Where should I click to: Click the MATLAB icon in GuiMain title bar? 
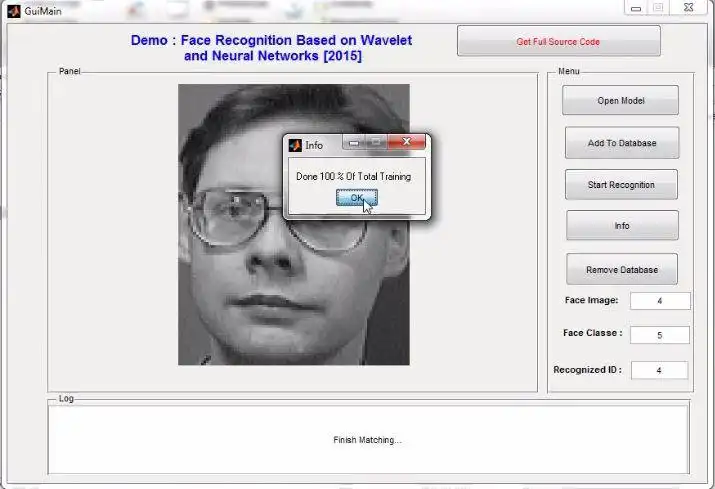click(14, 11)
